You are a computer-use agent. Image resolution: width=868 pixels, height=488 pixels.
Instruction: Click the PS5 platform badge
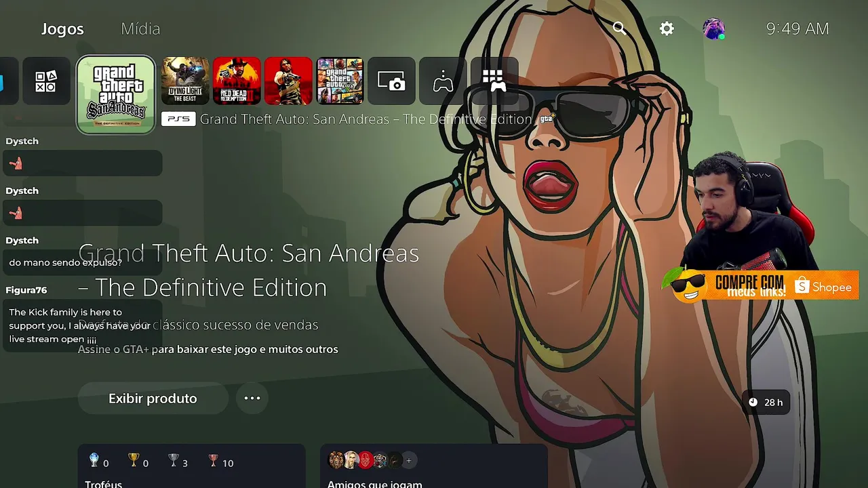178,119
